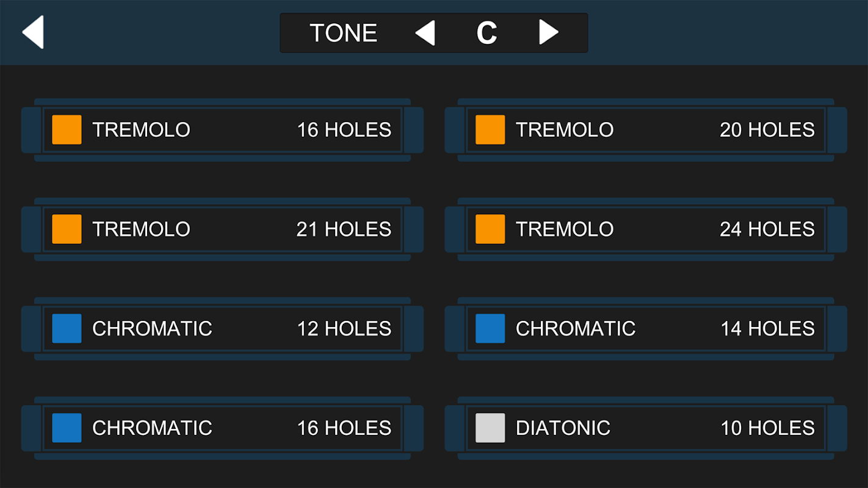Switch to previous tone with left arrow
The height and width of the screenshot is (488, 868).
(x=425, y=32)
